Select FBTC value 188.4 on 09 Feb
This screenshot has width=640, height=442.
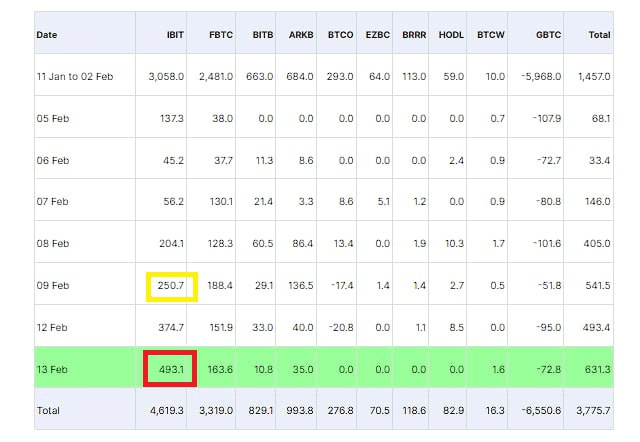click(220, 285)
